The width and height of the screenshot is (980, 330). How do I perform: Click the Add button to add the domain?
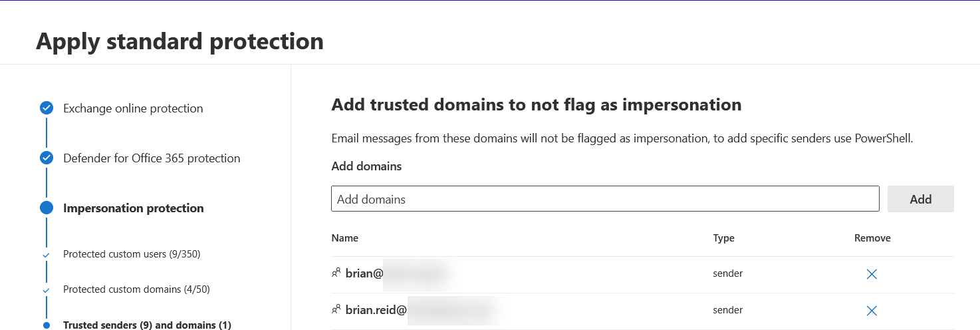tap(920, 199)
